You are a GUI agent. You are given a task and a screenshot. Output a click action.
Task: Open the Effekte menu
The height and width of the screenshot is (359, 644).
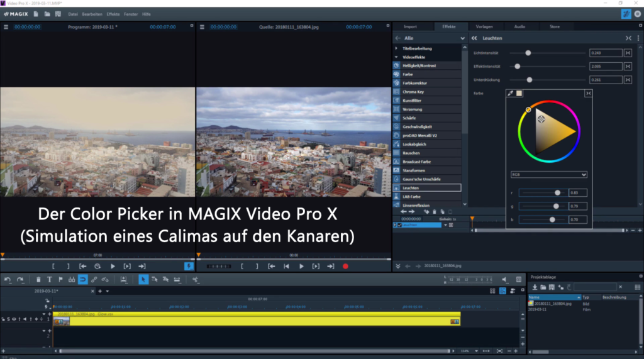pyautogui.click(x=113, y=14)
